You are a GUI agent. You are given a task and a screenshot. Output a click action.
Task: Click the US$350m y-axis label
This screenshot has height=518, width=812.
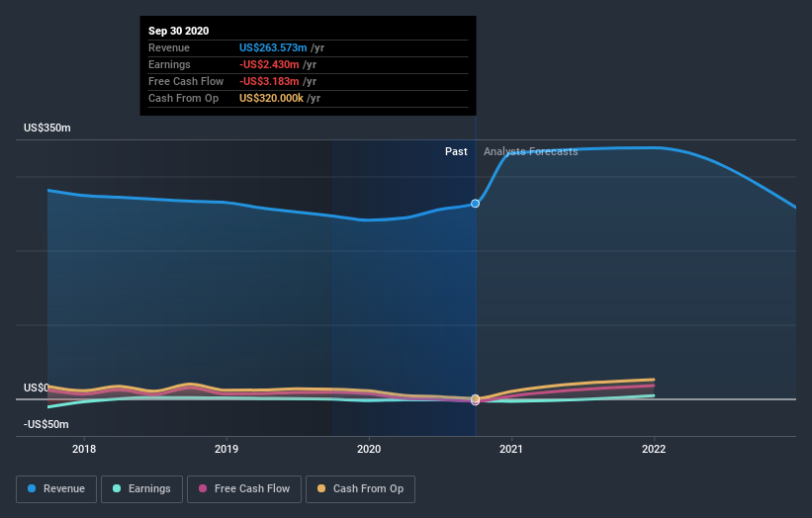47,128
